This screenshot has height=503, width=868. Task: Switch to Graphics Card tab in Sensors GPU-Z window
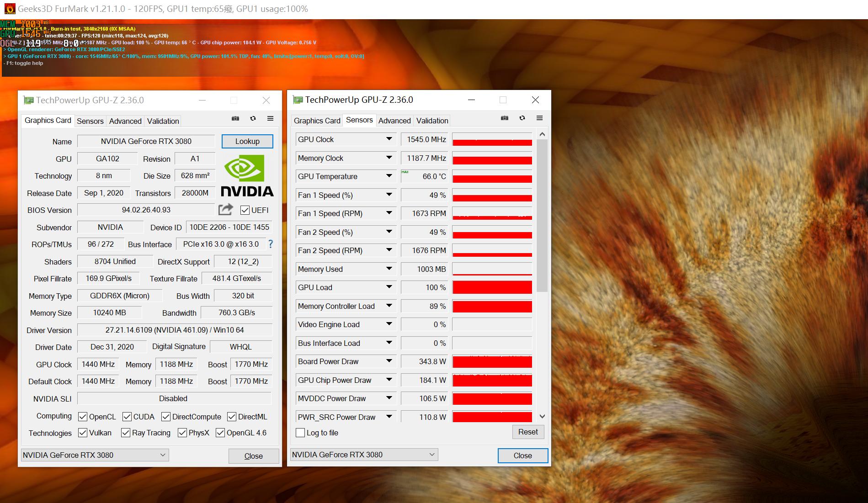point(317,121)
